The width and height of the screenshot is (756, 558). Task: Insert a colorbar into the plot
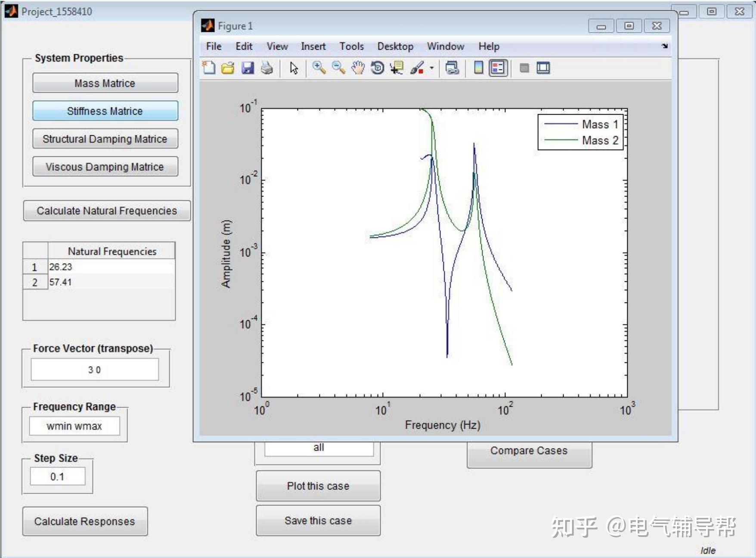[478, 68]
